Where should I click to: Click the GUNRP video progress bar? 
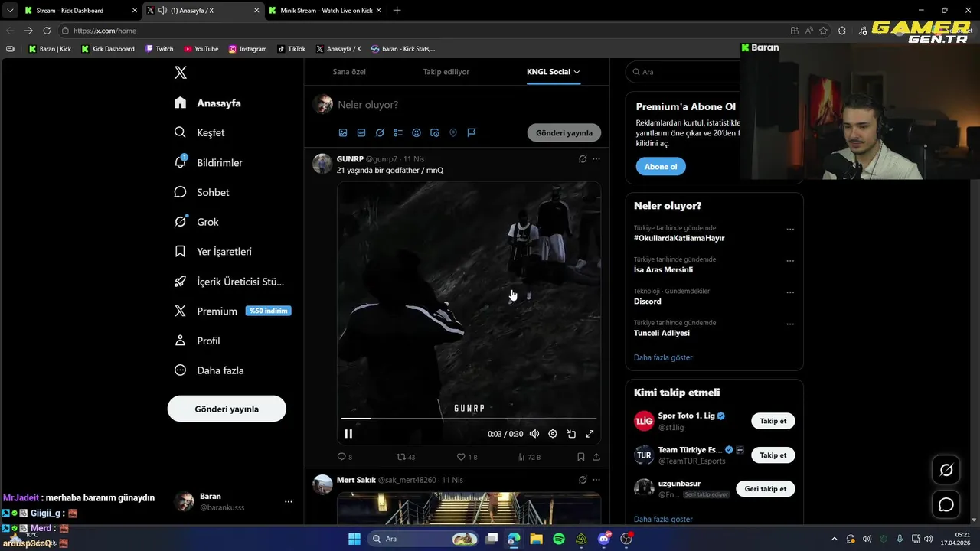tap(469, 418)
